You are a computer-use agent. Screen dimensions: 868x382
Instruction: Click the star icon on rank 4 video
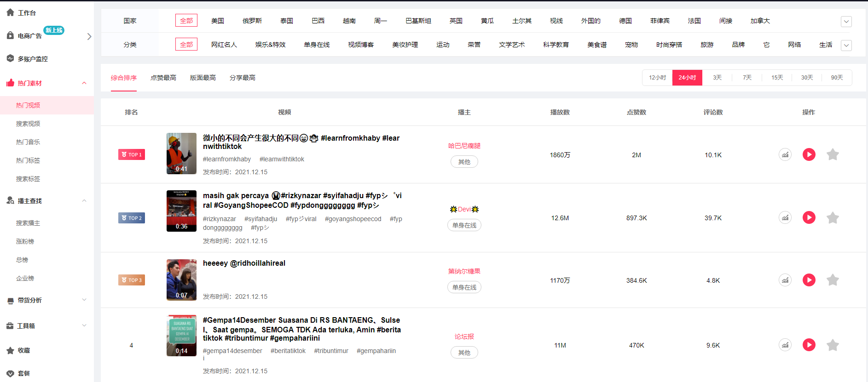(x=832, y=345)
